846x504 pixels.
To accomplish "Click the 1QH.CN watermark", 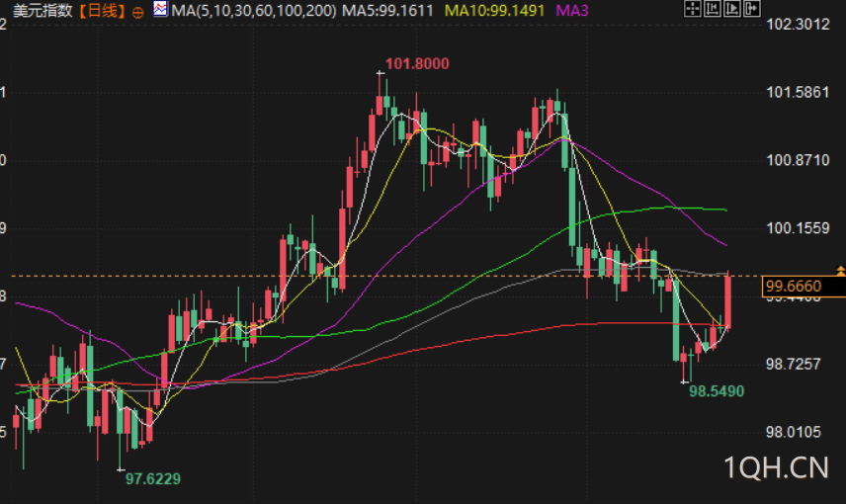I will click(776, 467).
